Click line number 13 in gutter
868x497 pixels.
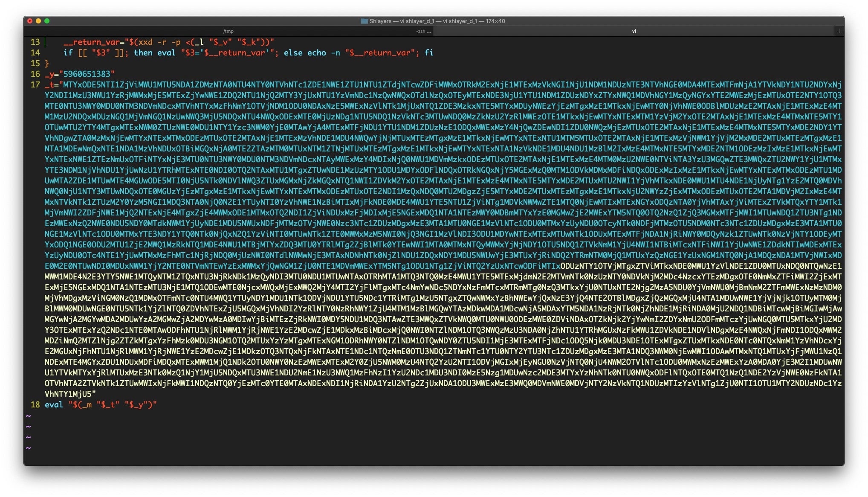[x=35, y=42]
